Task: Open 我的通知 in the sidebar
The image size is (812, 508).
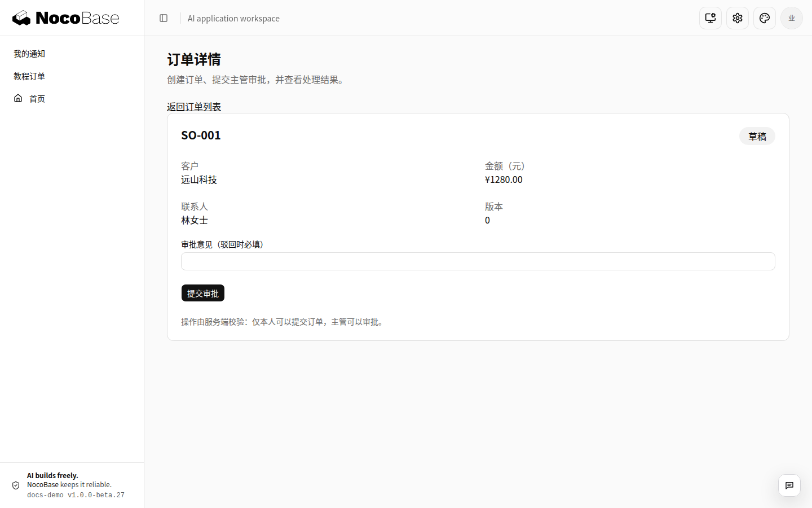Action: tap(29, 54)
